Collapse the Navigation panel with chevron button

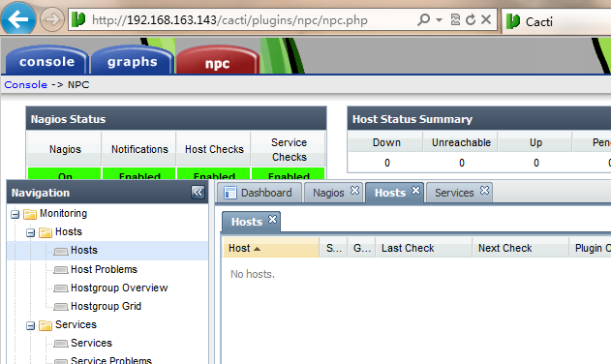coord(198,192)
